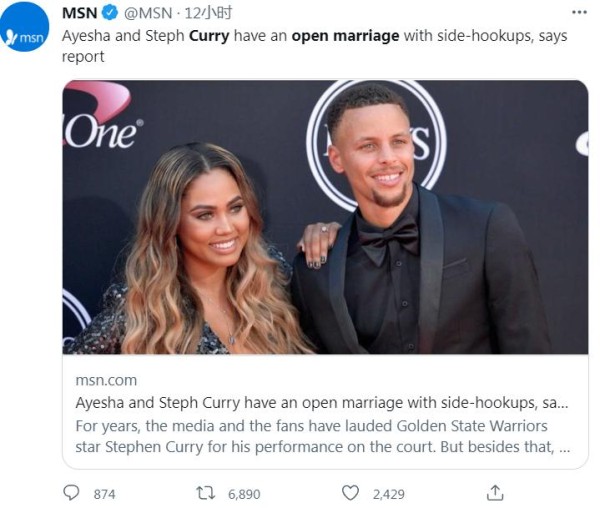Click the bold open marriage keyword
The width and height of the screenshot is (600, 508).
point(345,36)
